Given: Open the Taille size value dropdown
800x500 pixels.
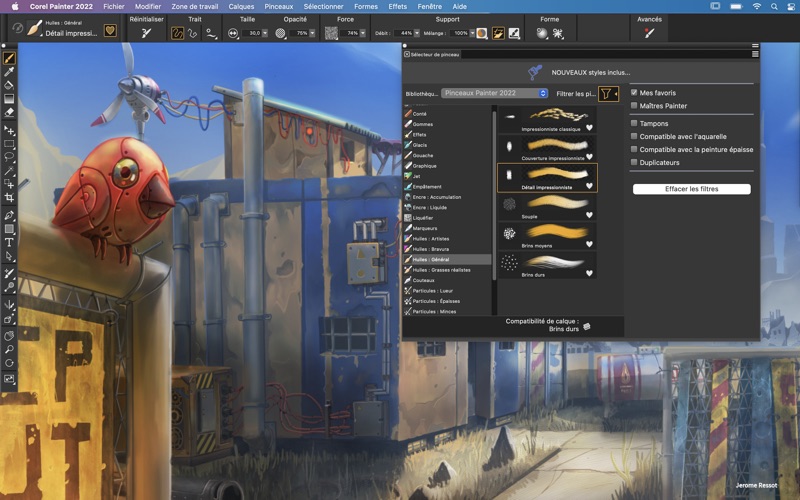Looking at the screenshot, I should 265,33.
